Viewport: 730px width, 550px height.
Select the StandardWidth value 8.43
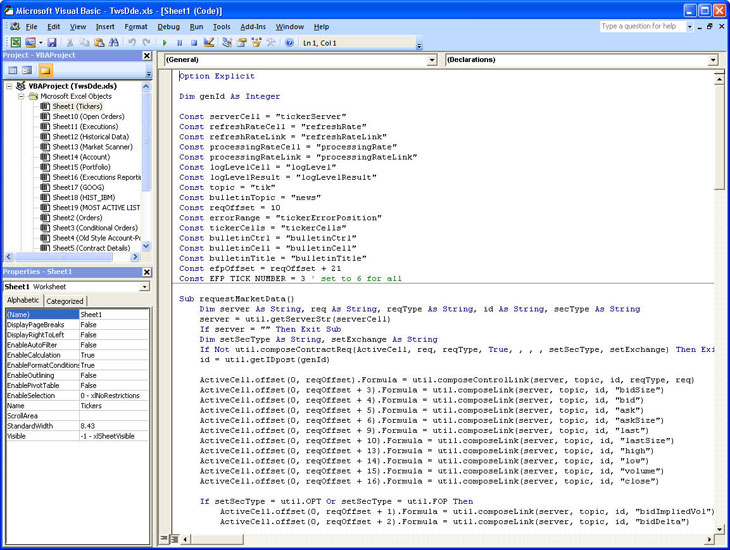114,426
